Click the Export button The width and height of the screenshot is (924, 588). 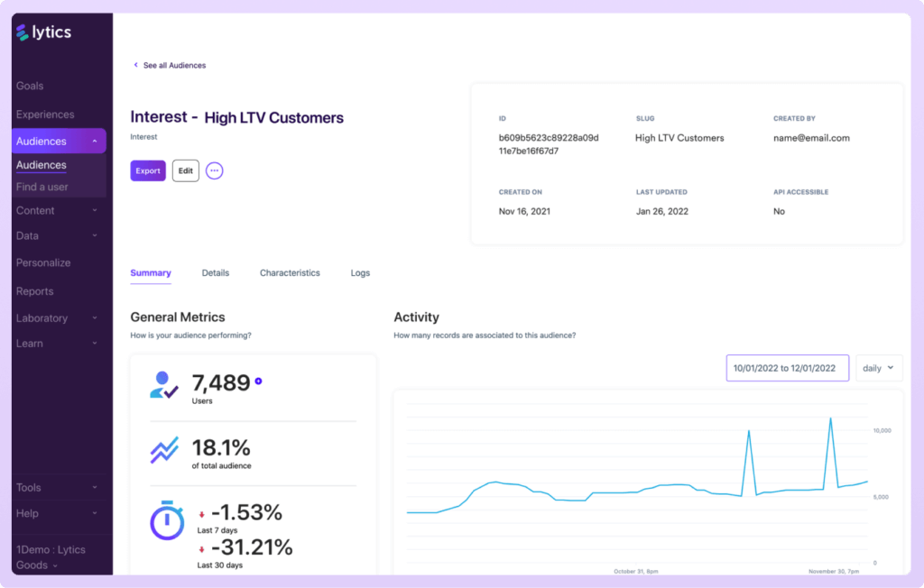pyautogui.click(x=147, y=170)
